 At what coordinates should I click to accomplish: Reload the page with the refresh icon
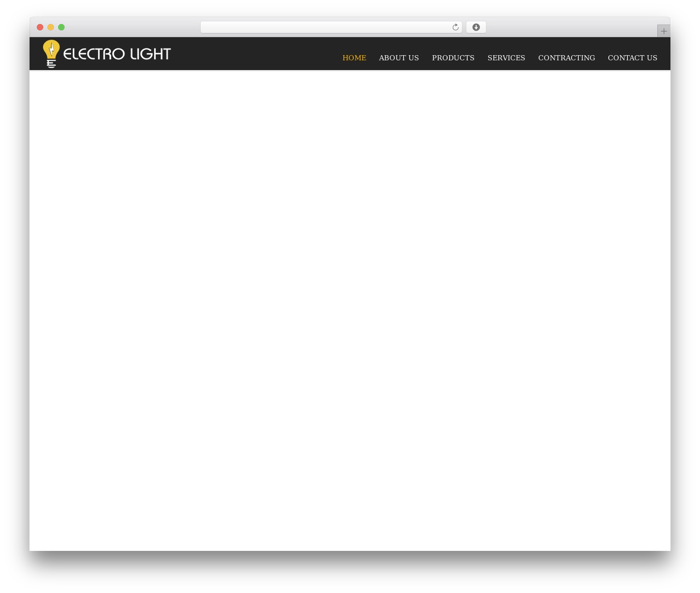(x=455, y=27)
